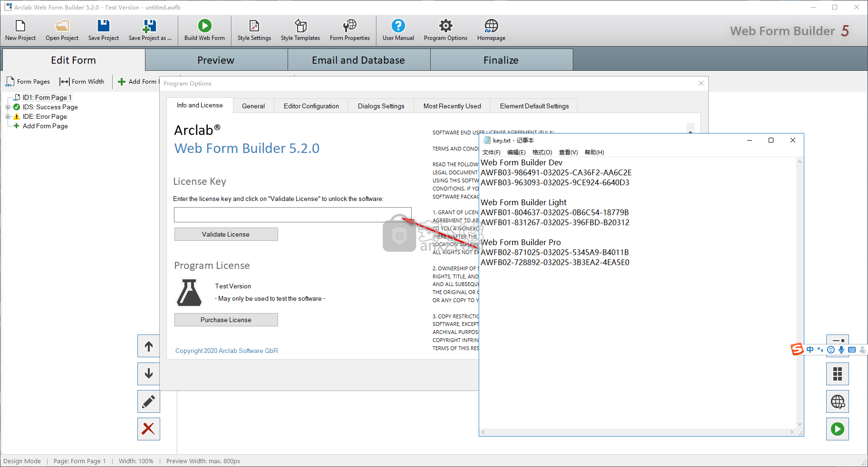Open the User Manual
Image resolution: width=868 pixels, height=467 pixels.
(398, 30)
